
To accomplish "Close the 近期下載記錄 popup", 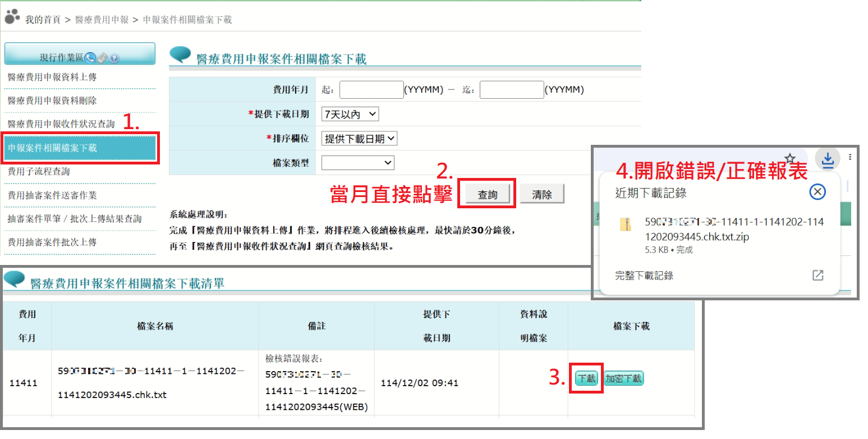I will click(818, 193).
